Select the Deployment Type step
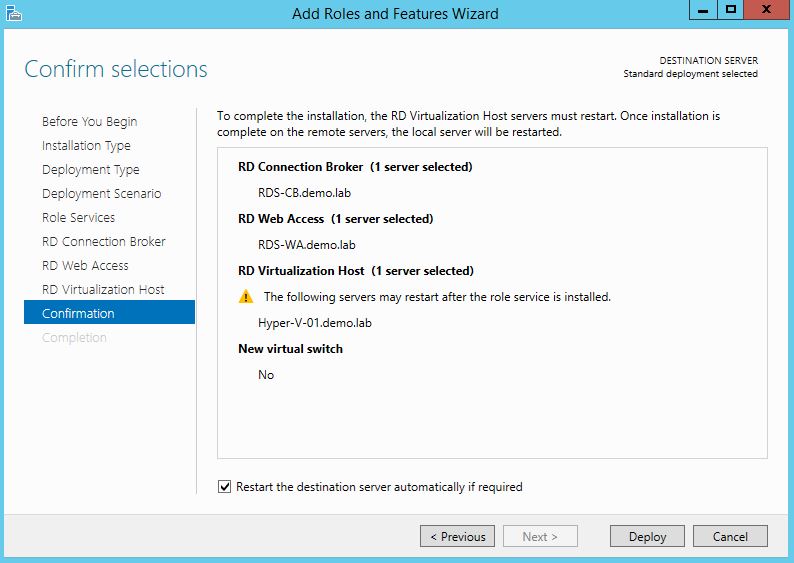The image size is (794, 563). 91,169
